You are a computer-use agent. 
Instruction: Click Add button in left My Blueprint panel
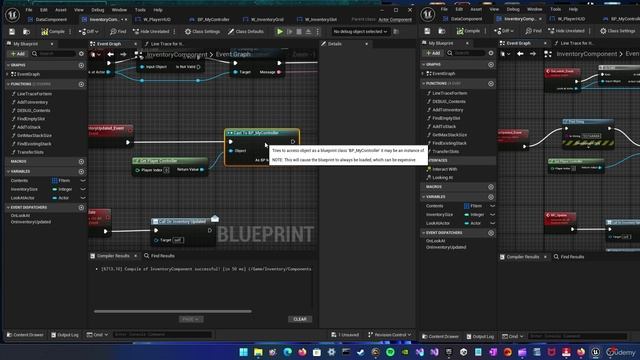(18, 53)
